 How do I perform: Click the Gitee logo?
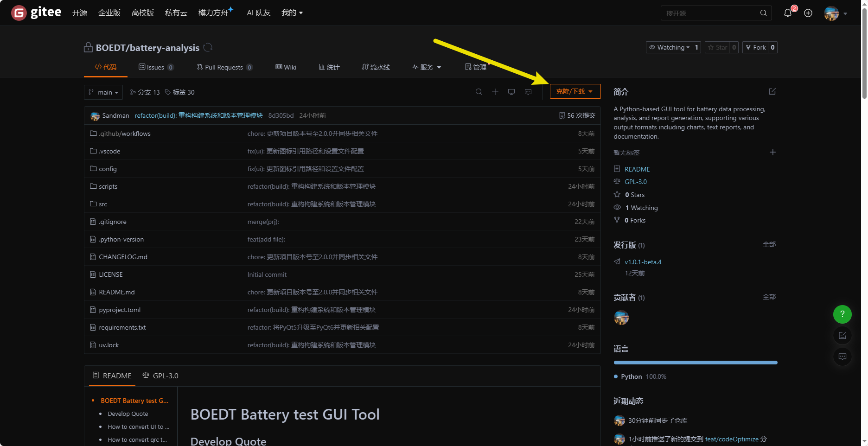point(36,13)
